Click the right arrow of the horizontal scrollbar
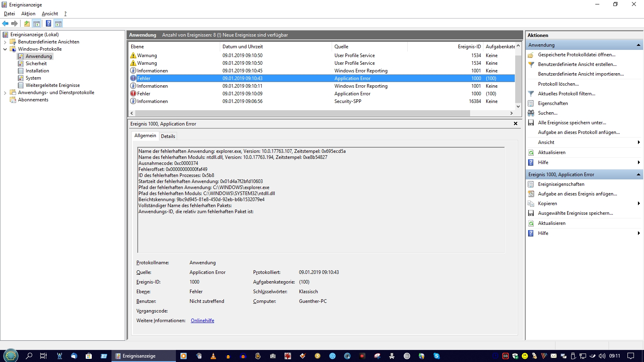 [x=512, y=113]
